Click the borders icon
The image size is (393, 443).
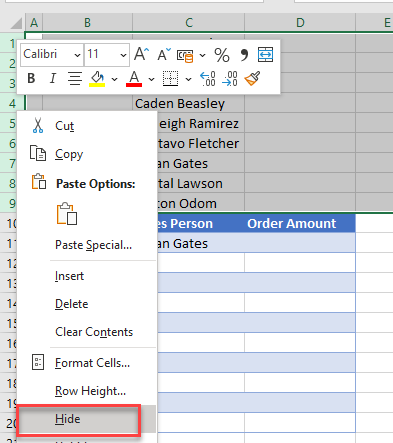tap(170, 78)
